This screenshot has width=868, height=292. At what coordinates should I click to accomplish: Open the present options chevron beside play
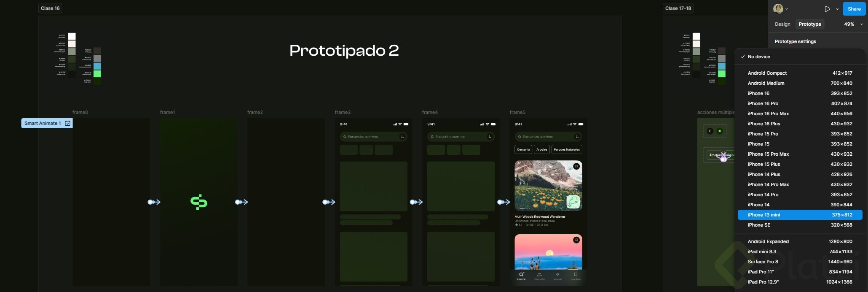[x=837, y=9]
